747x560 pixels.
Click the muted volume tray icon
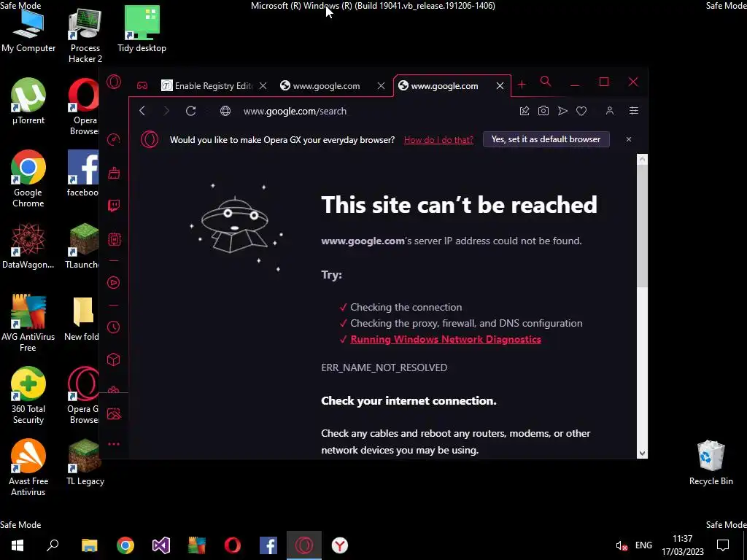[622, 545]
